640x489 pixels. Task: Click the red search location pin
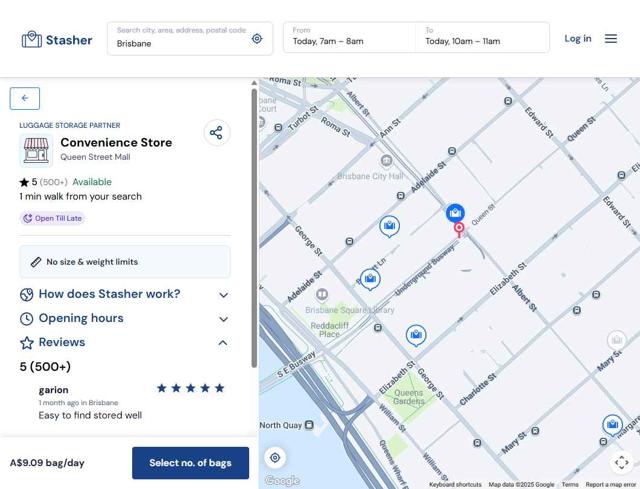click(x=459, y=229)
